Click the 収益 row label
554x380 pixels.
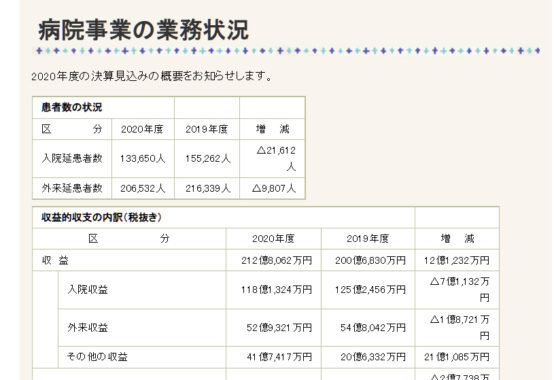tap(55, 261)
